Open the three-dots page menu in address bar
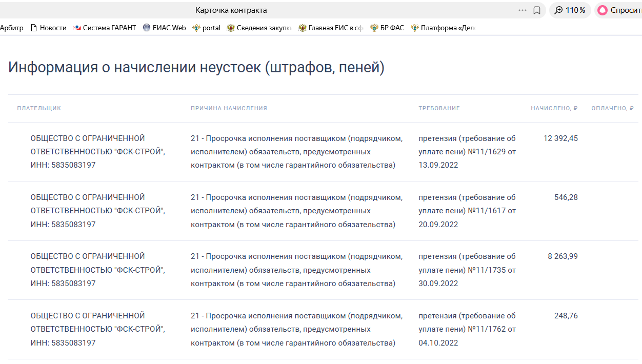Screen dimensions: 642x364 pos(523,10)
